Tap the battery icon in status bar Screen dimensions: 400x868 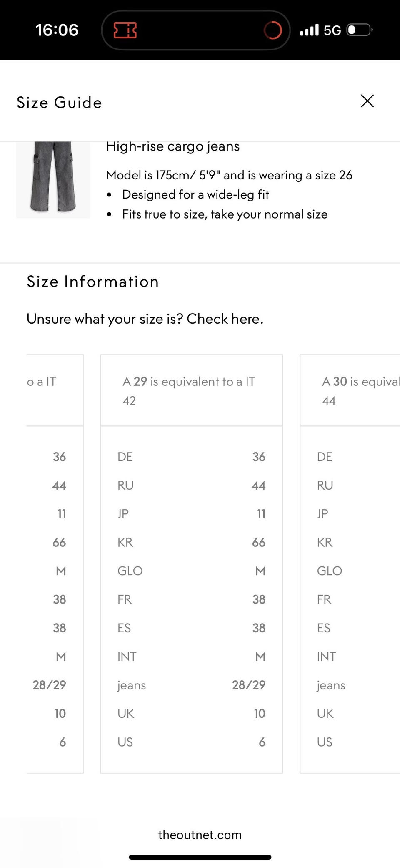point(360,30)
